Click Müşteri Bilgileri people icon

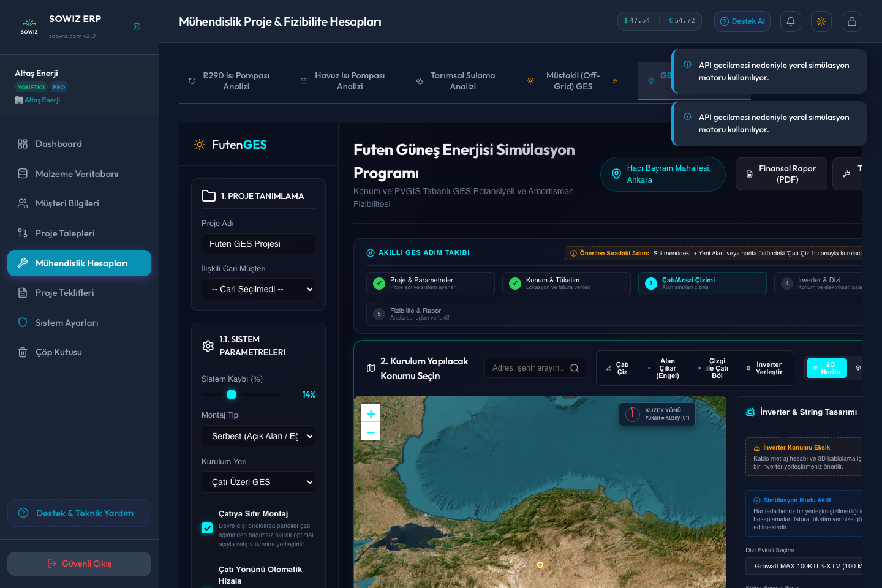click(x=23, y=203)
